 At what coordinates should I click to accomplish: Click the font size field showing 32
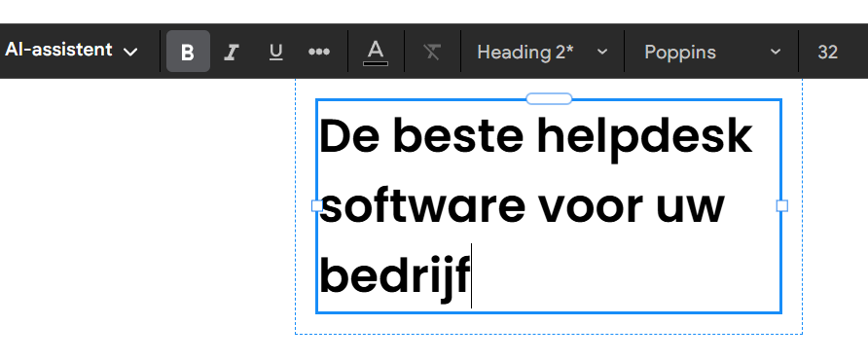(x=827, y=52)
